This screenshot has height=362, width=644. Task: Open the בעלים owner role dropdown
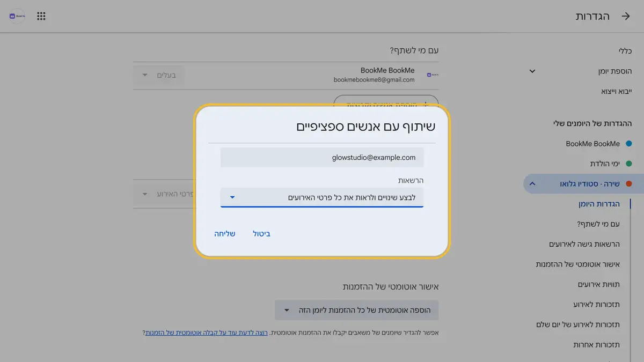click(x=158, y=75)
